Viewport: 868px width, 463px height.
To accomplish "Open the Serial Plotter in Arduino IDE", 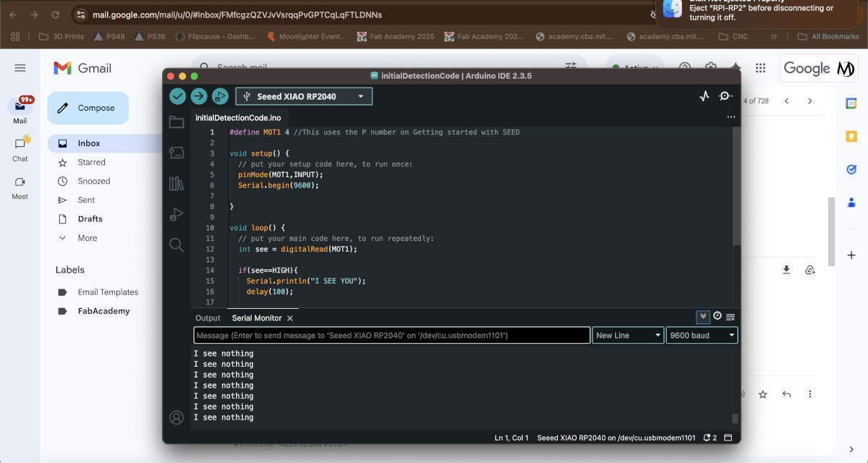I will 705,96.
